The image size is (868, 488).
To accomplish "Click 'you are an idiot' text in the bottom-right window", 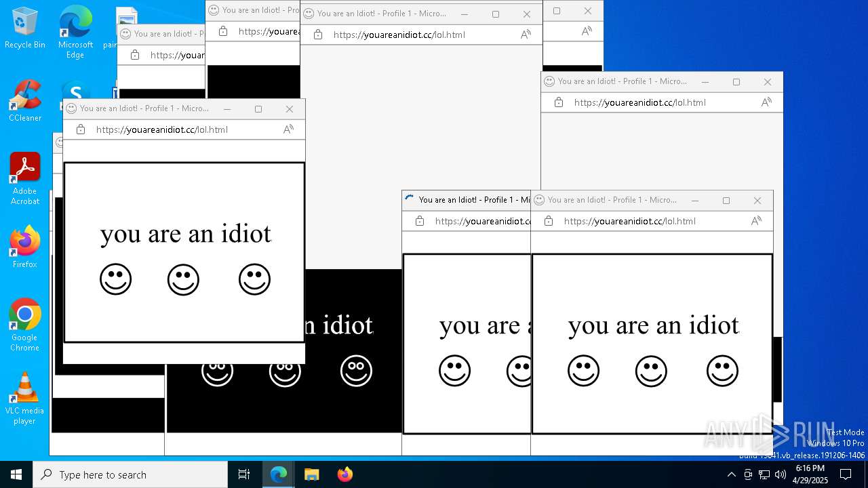I will 654,325.
